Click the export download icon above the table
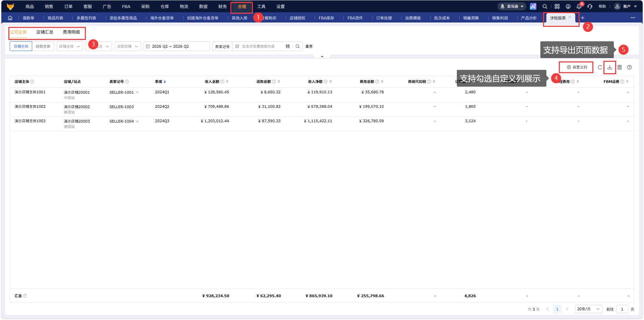The image size is (644, 320). [x=610, y=67]
